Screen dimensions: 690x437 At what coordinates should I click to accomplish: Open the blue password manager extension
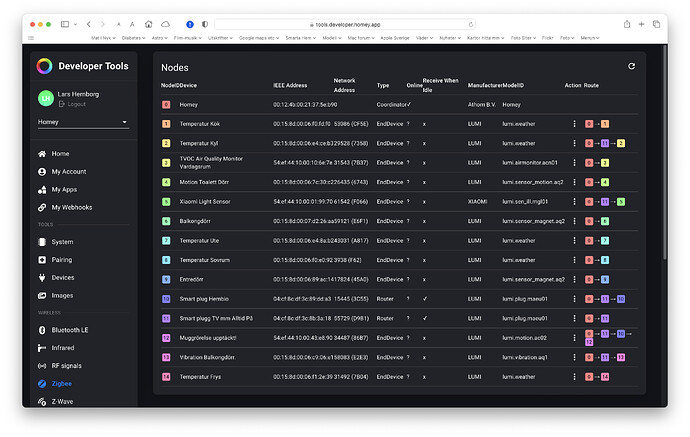(190, 24)
